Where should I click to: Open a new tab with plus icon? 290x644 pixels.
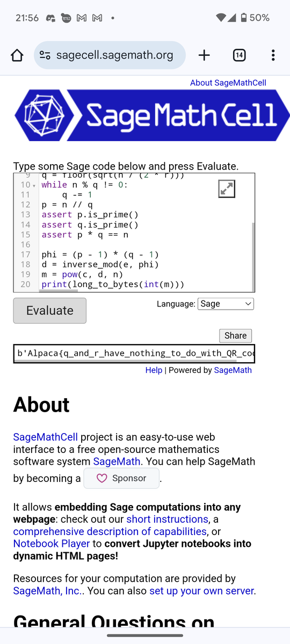pyautogui.click(x=204, y=55)
